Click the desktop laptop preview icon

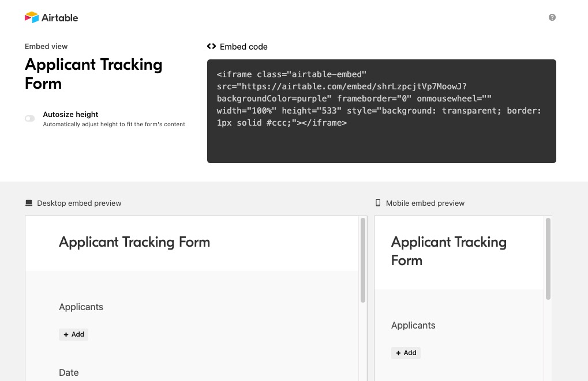click(x=29, y=203)
